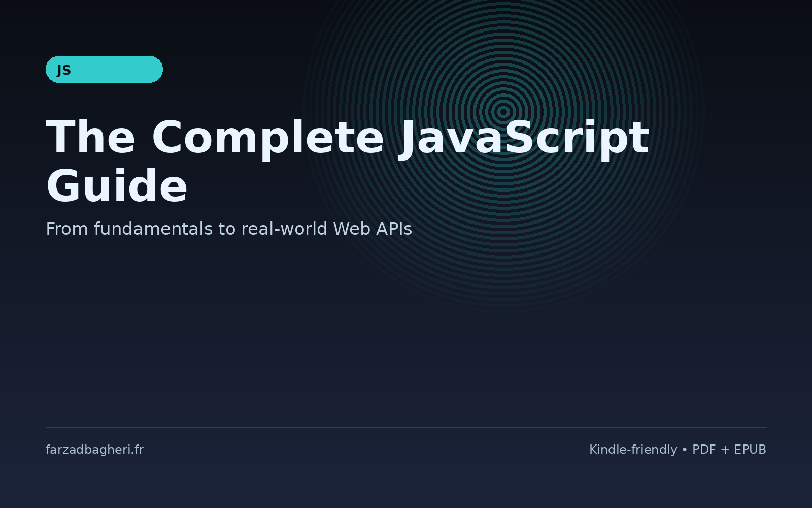Click the word "Guide" in the title
812x508 pixels.
(117, 186)
